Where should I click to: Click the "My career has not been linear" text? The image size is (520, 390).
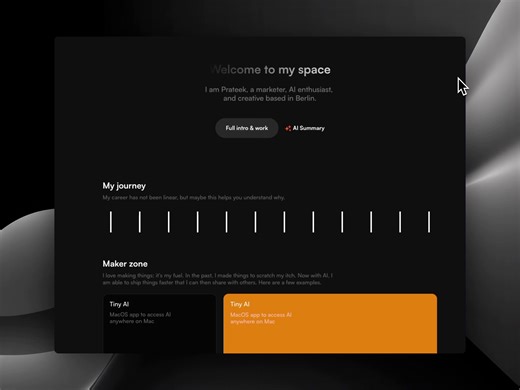194,198
